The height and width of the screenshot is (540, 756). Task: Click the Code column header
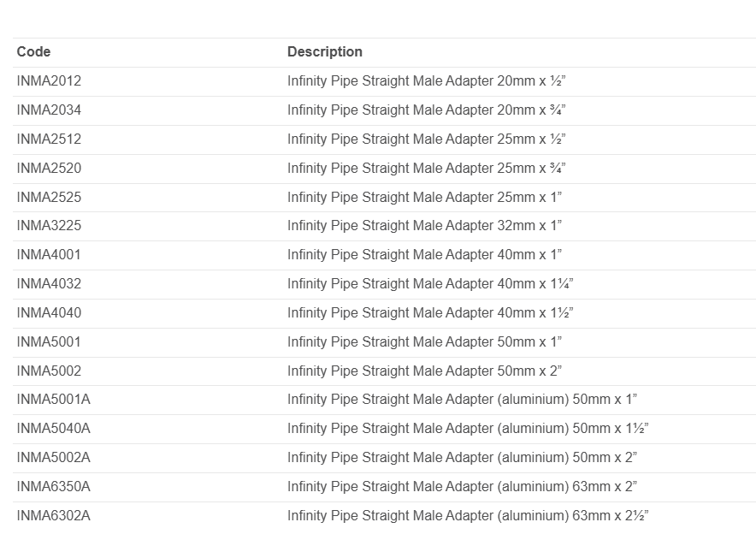click(33, 52)
